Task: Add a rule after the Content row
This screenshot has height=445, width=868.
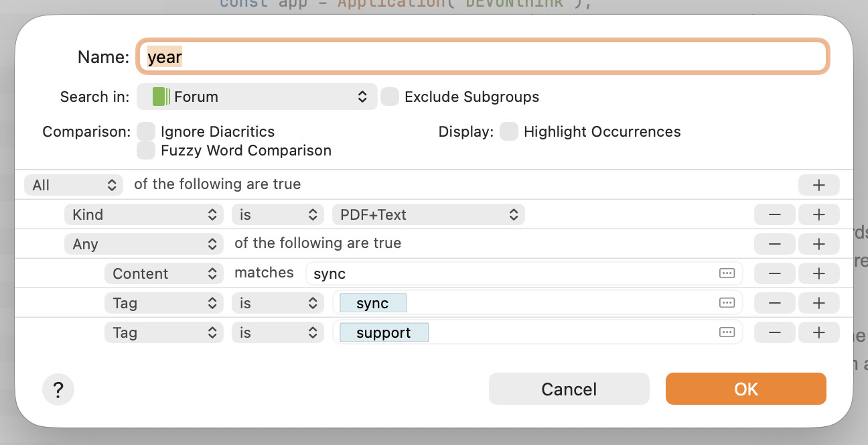Action: tap(818, 273)
